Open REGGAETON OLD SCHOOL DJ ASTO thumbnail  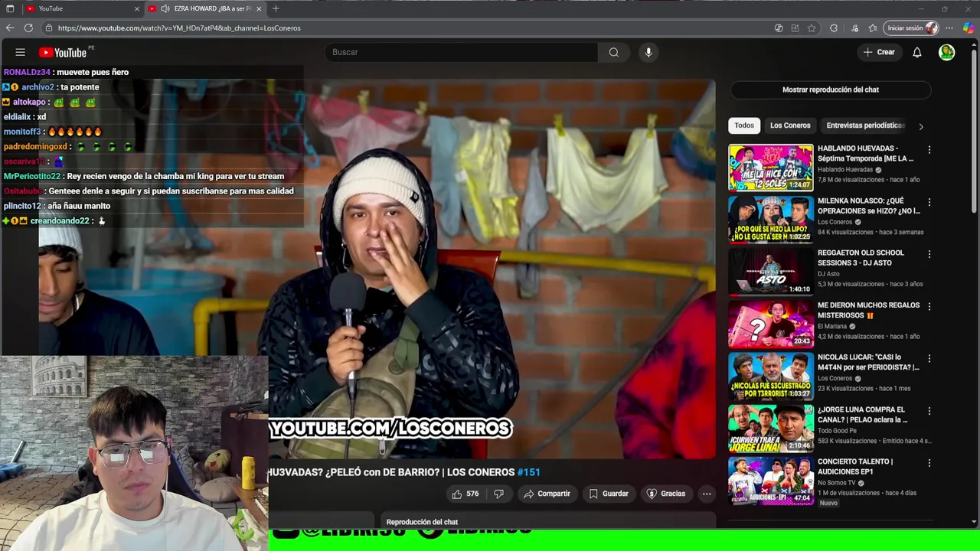coord(771,272)
